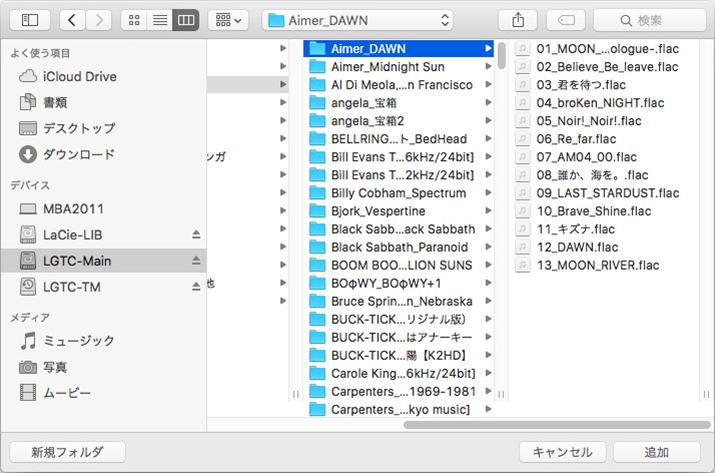Switch to list view mode
715x473 pixels.
click(160, 20)
